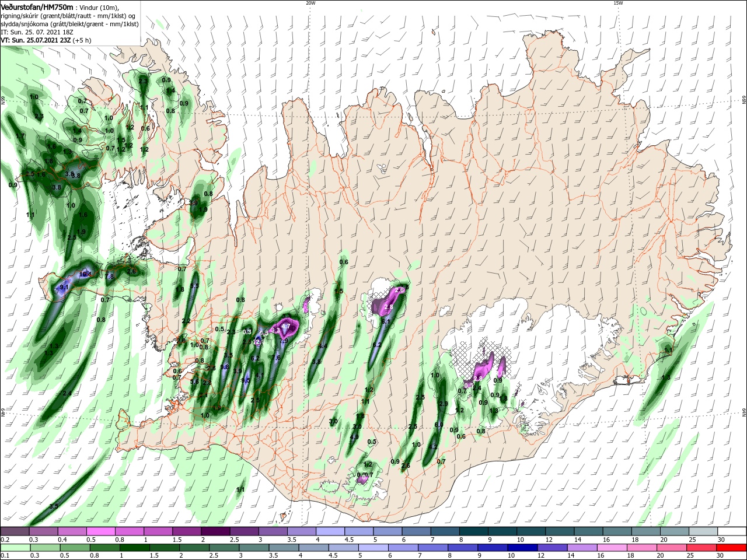747x560 pixels.
Task: Click the '9.1' precipitation value on the map
Action: coord(64,287)
